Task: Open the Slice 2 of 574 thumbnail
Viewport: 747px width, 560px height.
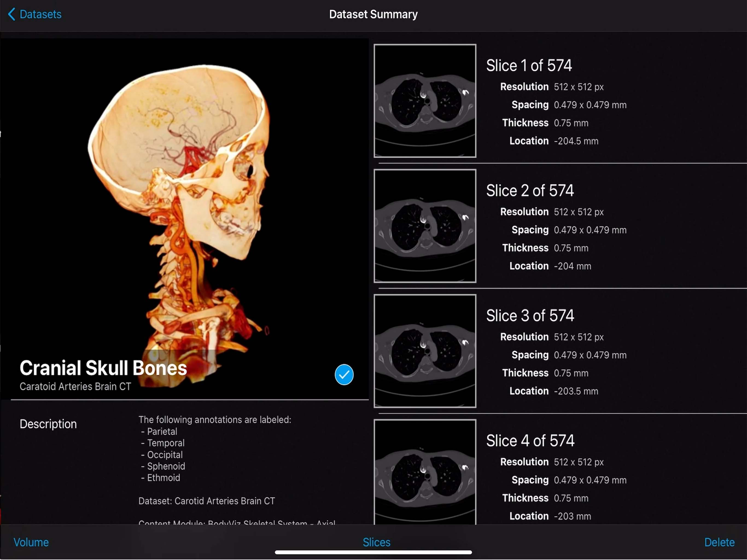Action: pos(425,226)
